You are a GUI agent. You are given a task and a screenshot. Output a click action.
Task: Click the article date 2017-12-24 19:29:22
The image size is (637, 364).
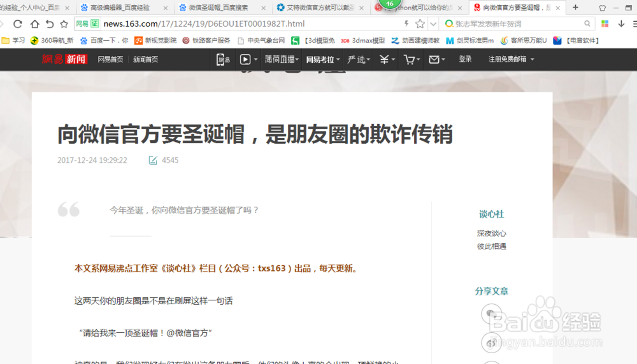coord(92,160)
